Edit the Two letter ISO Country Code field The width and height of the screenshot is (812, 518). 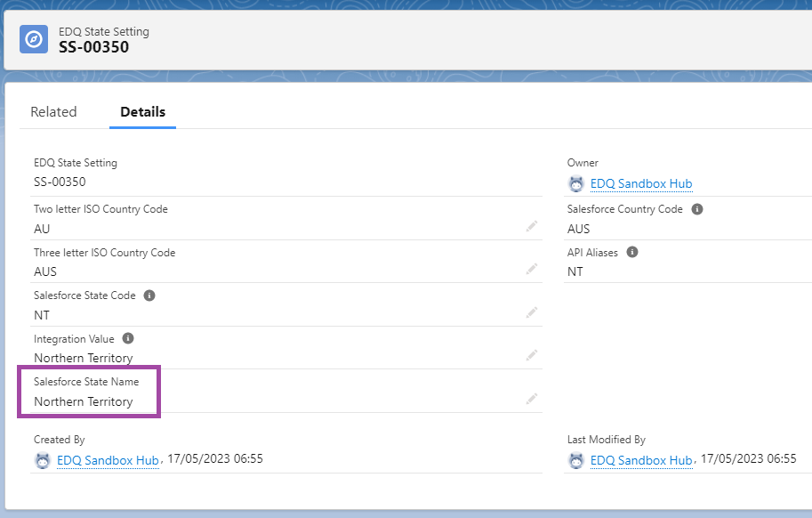point(532,226)
